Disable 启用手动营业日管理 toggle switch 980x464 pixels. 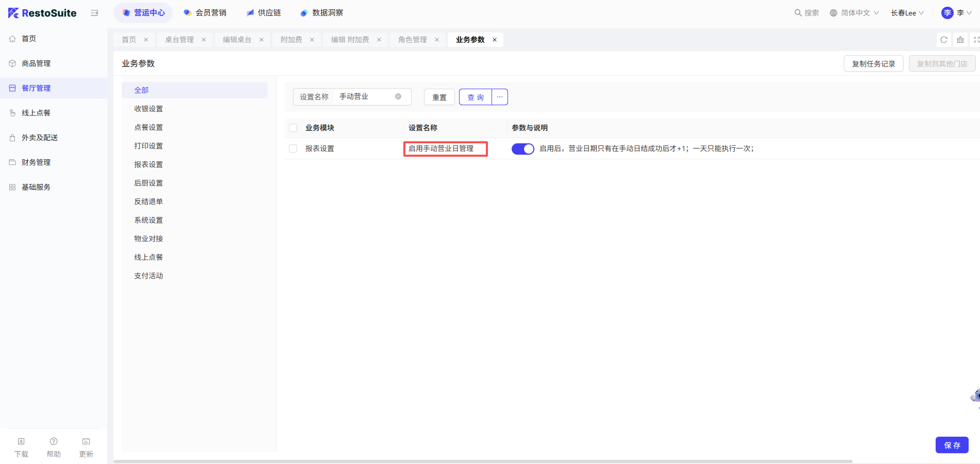[522, 148]
